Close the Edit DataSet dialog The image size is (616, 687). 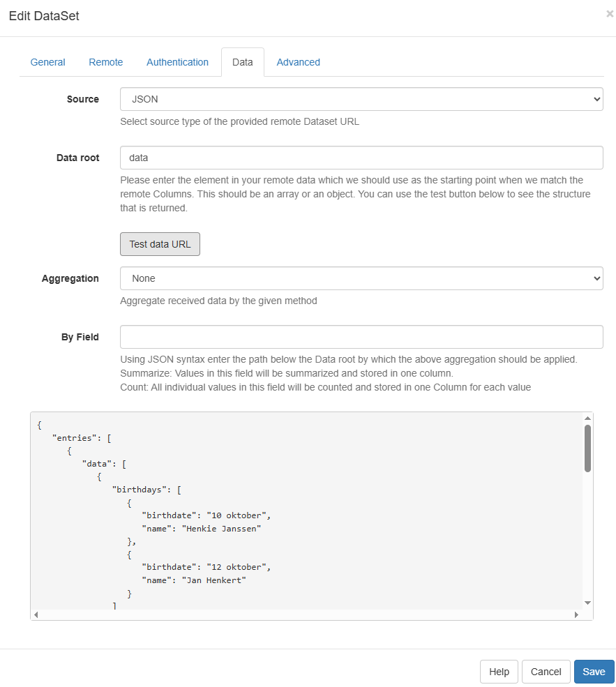pyautogui.click(x=609, y=14)
